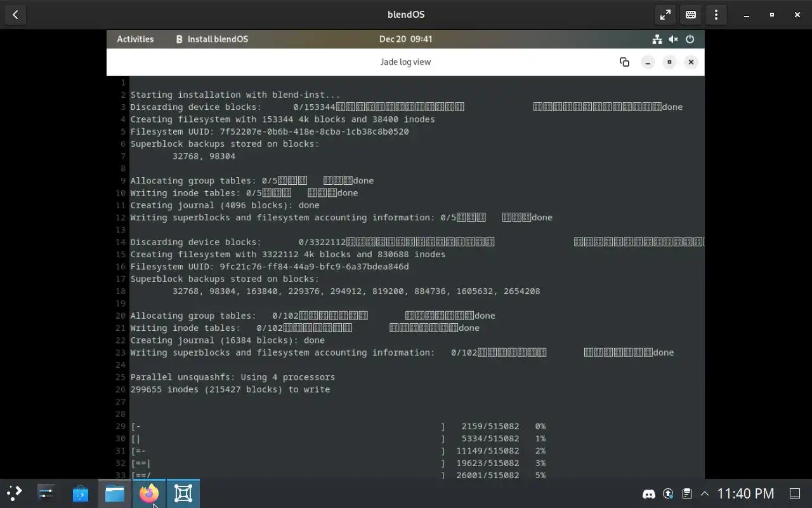Click progress line '5334/515082 1%'
Image resolution: width=812 pixels, height=508 pixels.
click(338, 438)
